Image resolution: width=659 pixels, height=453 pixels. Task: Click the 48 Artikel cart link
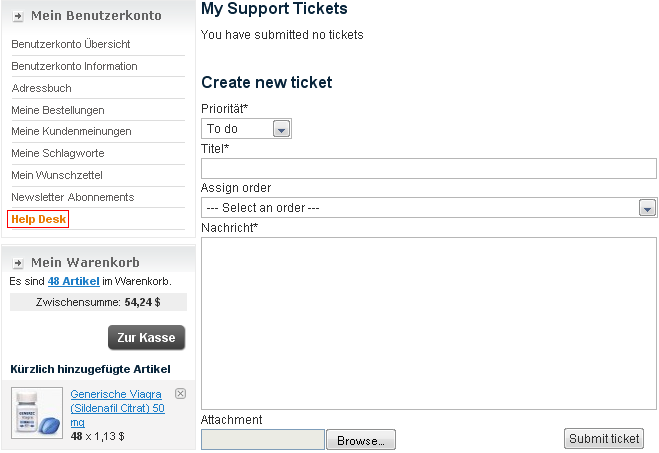[74, 281]
